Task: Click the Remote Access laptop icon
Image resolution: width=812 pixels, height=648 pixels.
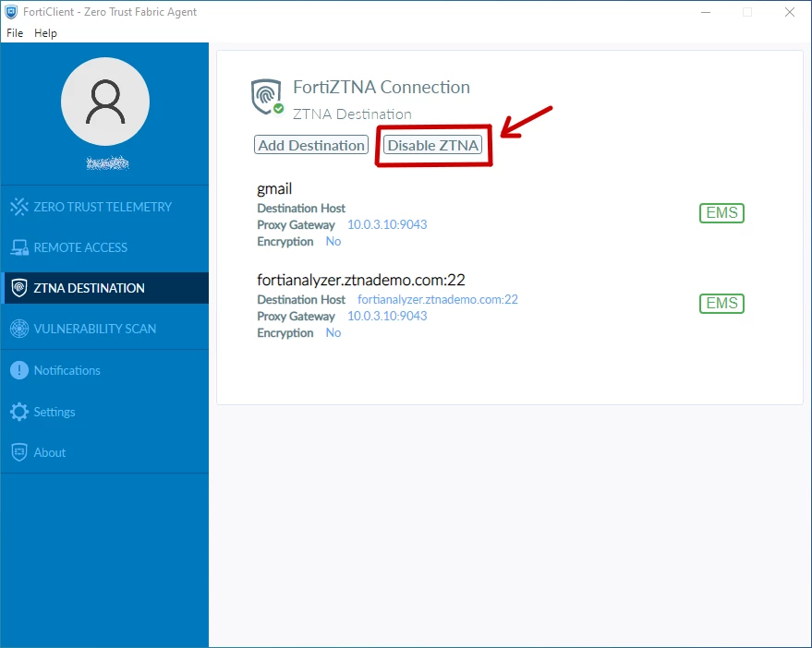Action: coord(19,247)
